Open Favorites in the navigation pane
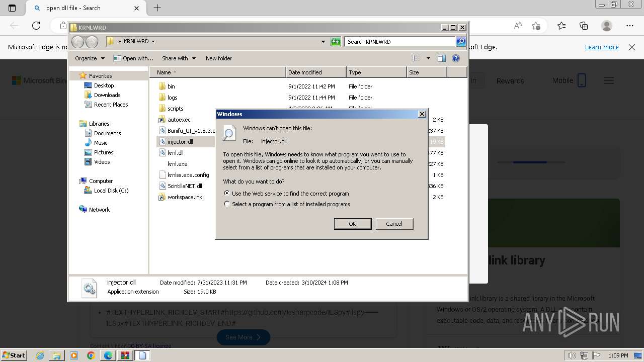 point(100,76)
